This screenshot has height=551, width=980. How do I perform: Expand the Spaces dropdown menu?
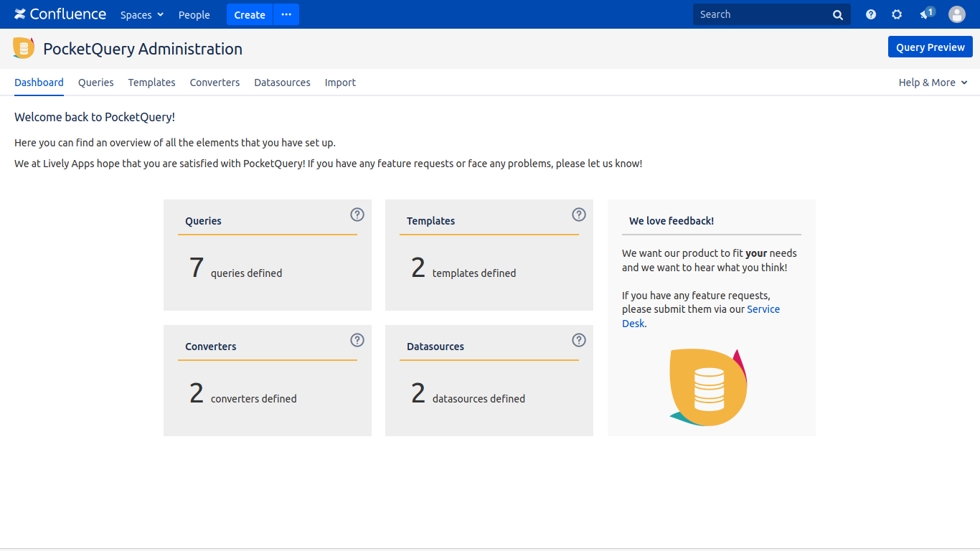(x=142, y=15)
